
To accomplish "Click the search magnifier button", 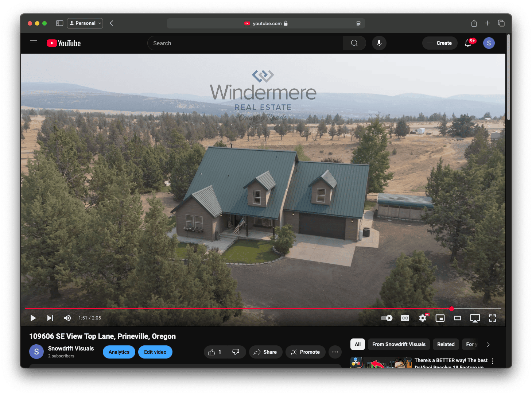I will click(354, 43).
